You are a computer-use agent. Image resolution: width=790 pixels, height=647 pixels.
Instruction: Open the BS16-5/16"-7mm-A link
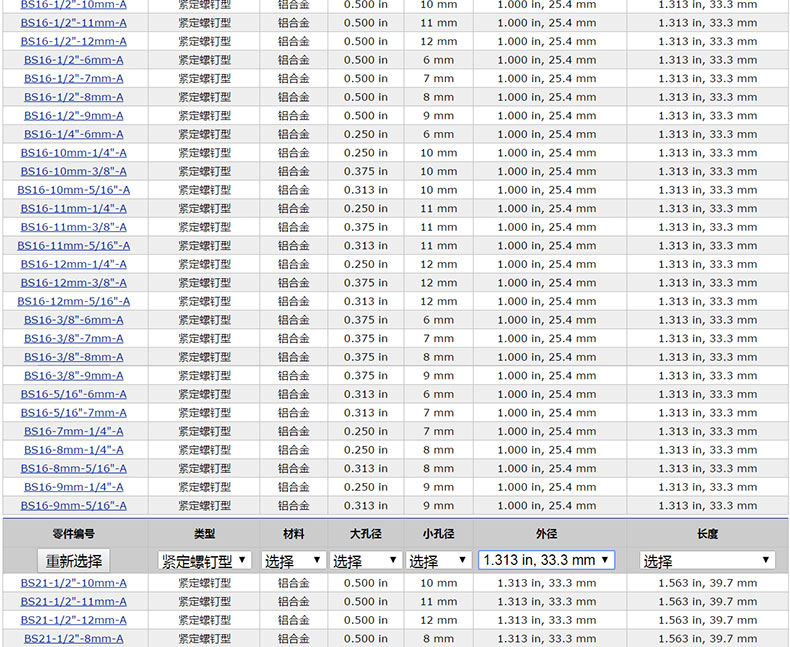(x=74, y=413)
